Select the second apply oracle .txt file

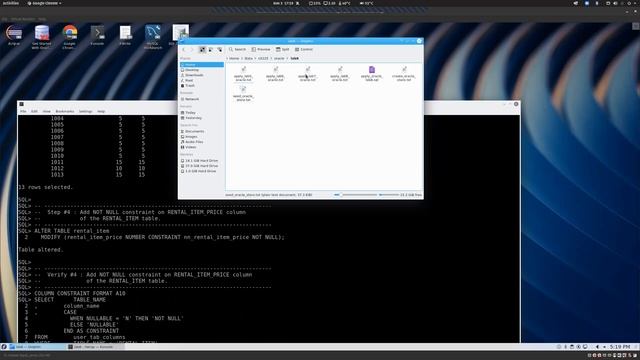(x=276, y=74)
